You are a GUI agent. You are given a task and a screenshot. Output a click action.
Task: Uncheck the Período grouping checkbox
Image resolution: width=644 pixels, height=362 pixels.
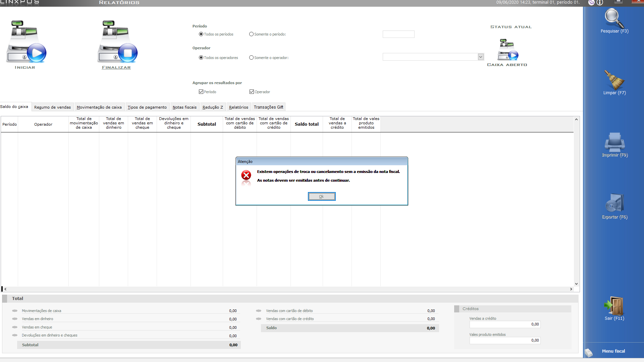pyautogui.click(x=201, y=92)
